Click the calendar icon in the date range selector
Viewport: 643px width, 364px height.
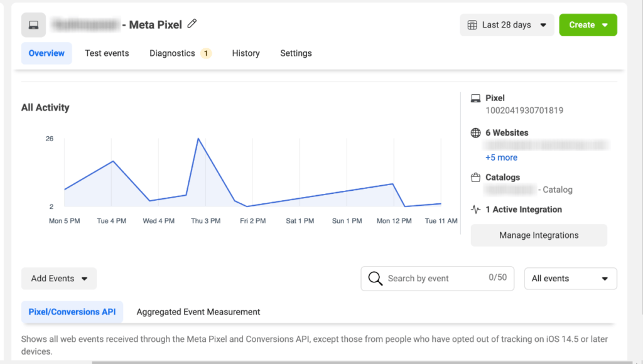pos(472,25)
